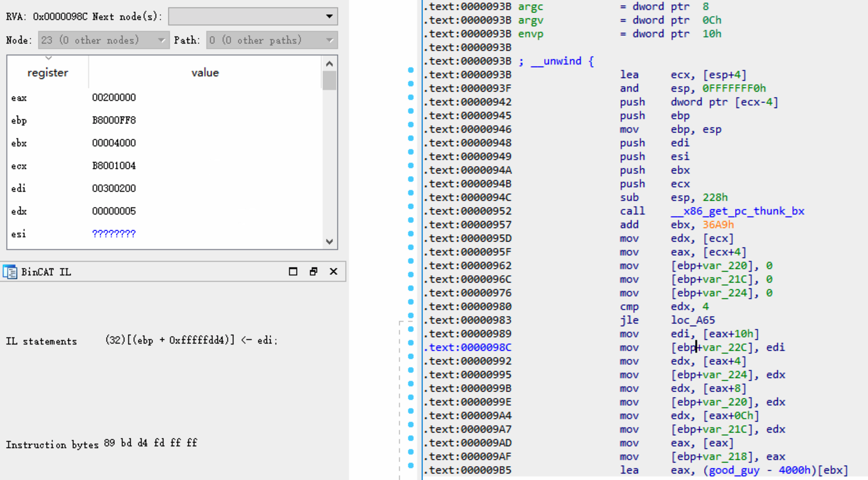This screenshot has height=480, width=868.
Task: Click edi value 00300200
Action: [114, 188]
